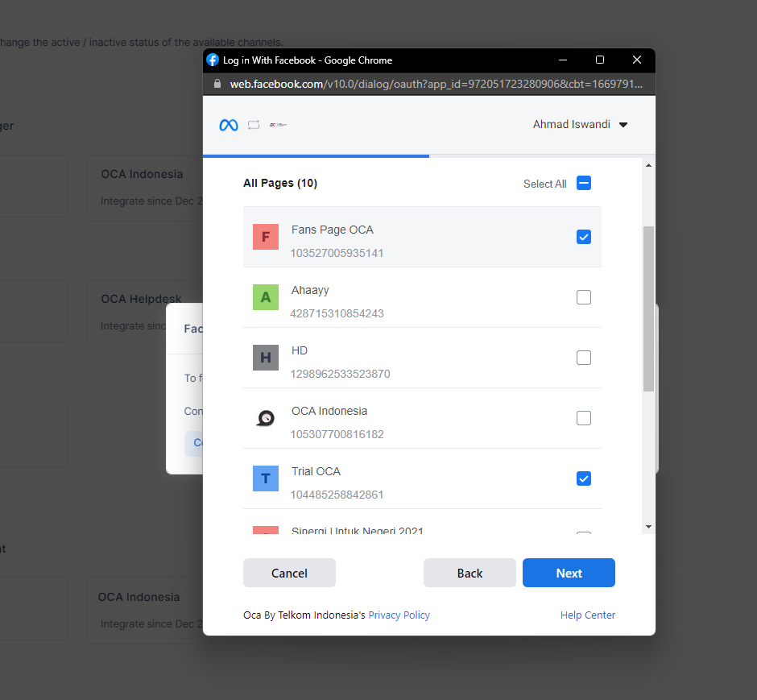757x700 pixels.
Task: Open the Privacy Policy link
Action: tap(399, 615)
